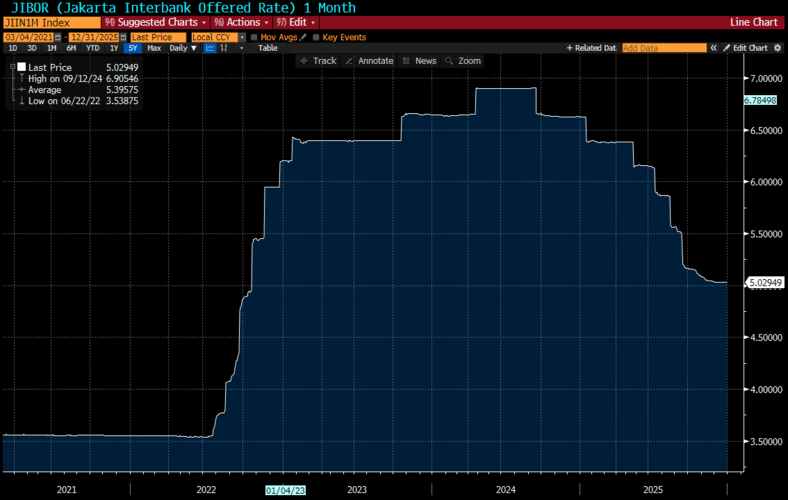The width and height of the screenshot is (788, 500).
Task: Activate the Track crosshair tool
Action: [x=319, y=61]
